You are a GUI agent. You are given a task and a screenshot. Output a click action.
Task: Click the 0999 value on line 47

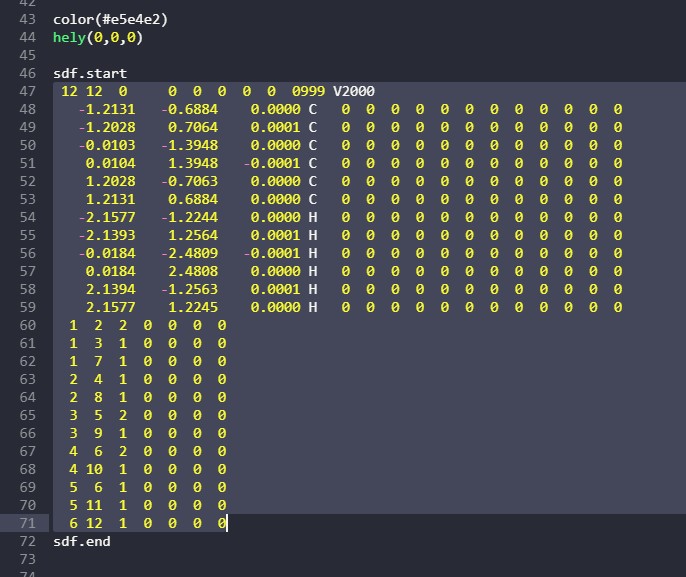tap(308, 91)
